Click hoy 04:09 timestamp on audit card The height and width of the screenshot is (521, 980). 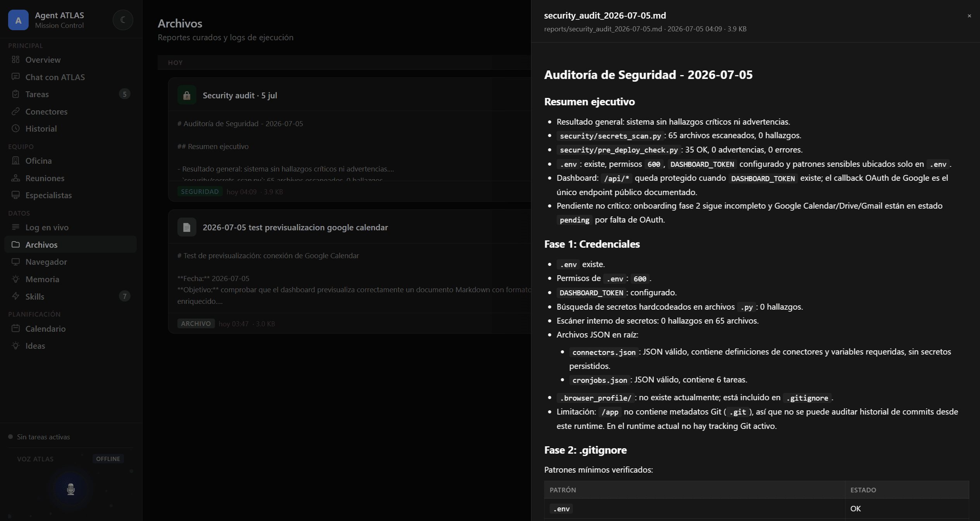[241, 192]
